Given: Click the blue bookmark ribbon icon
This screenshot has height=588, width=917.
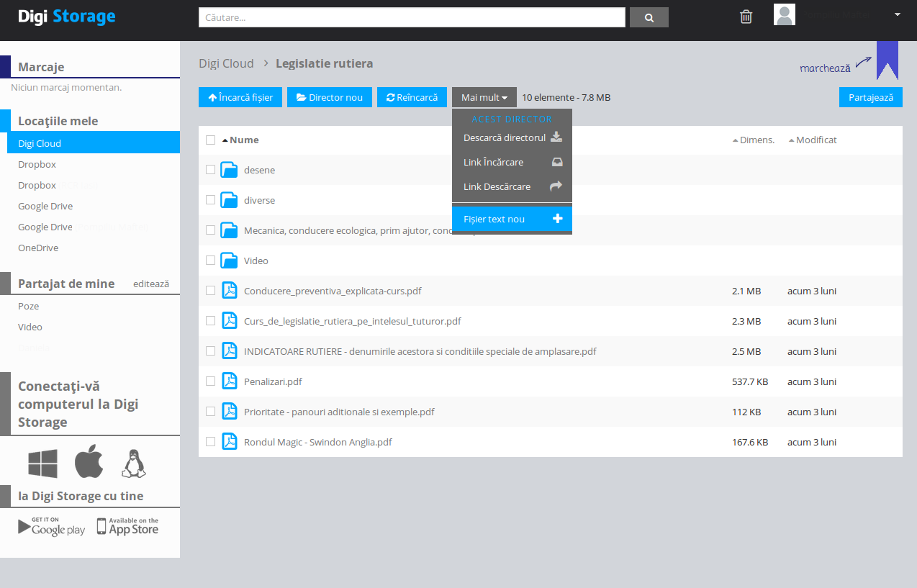Looking at the screenshot, I should point(887,60).
